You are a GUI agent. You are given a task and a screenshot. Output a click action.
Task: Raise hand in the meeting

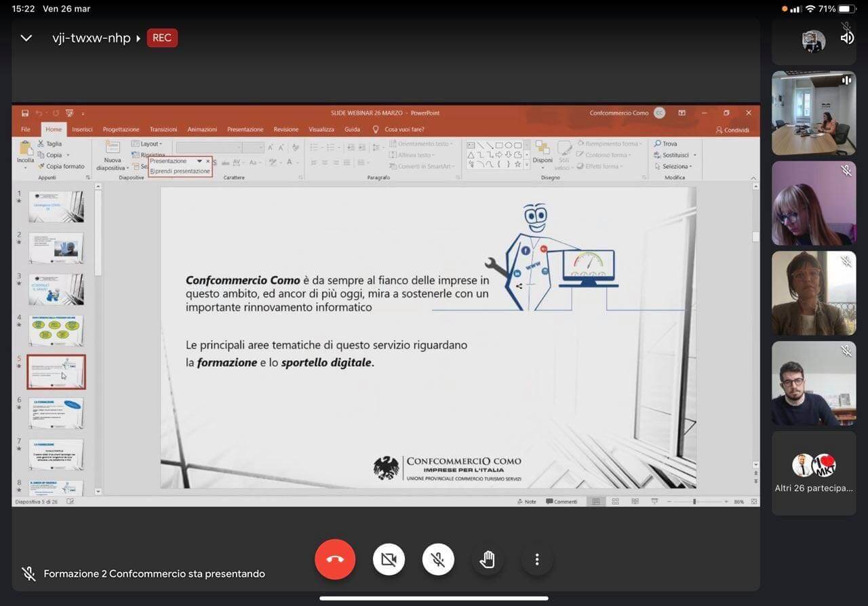pyautogui.click(x=488, y=559)
